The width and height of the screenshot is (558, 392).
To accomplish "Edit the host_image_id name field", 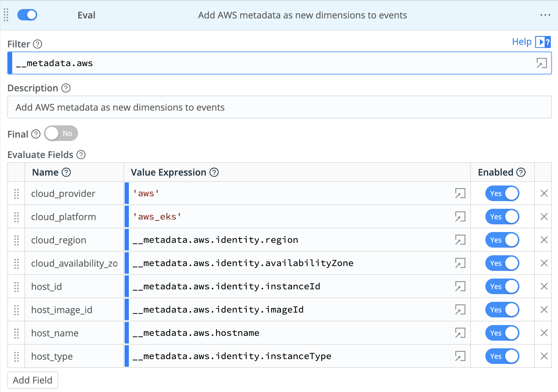I will [74, 310].
